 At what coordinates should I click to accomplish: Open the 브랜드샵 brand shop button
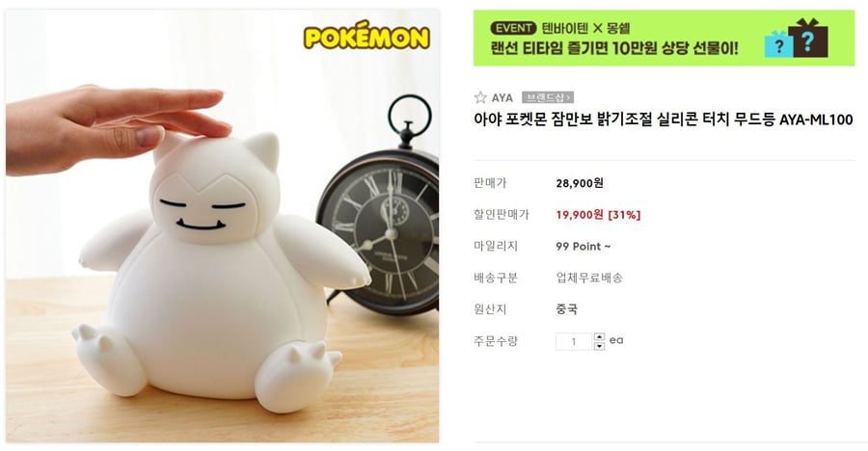[547, 98]
